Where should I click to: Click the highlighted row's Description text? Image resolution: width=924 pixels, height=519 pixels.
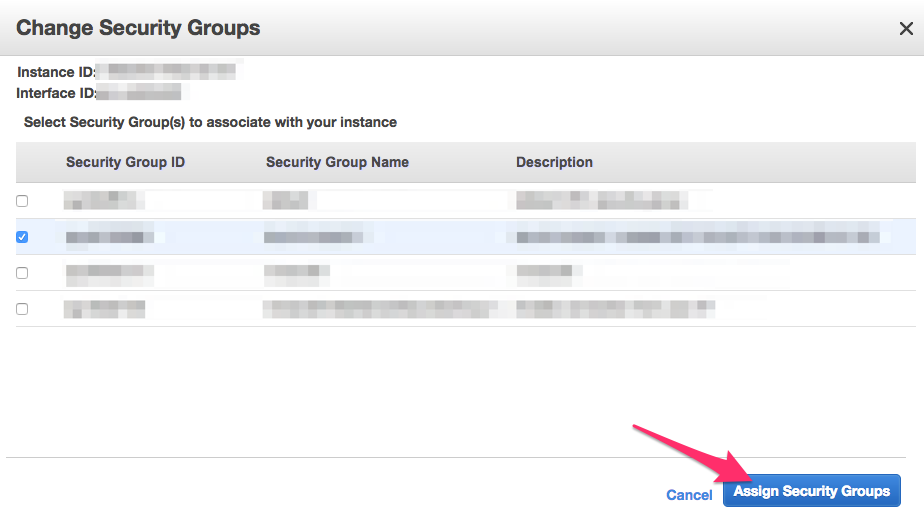tap(695, 237)
